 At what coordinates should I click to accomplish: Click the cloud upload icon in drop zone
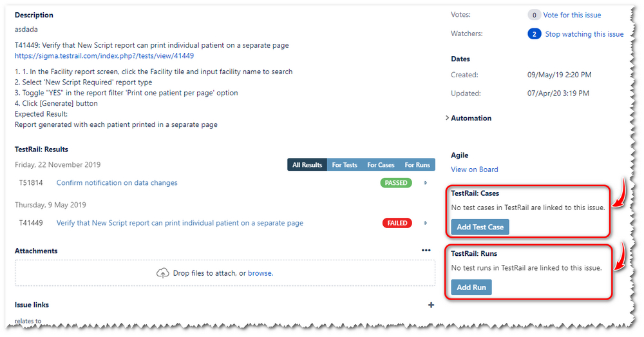pyautogui.click(x=163, y=273)
